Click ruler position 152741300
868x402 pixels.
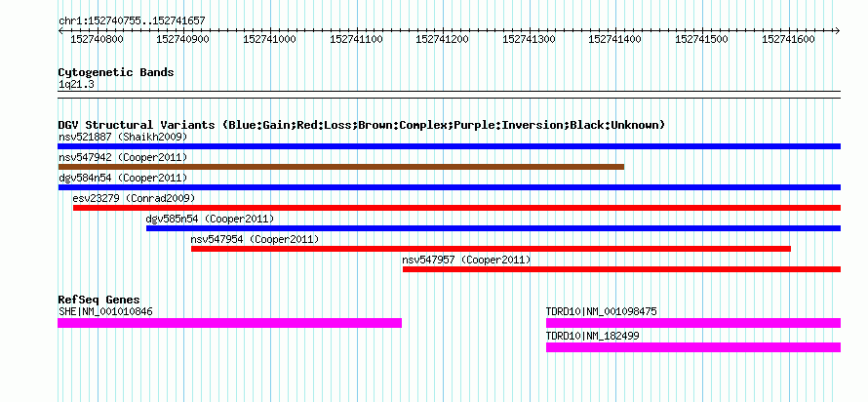(529, 39)
